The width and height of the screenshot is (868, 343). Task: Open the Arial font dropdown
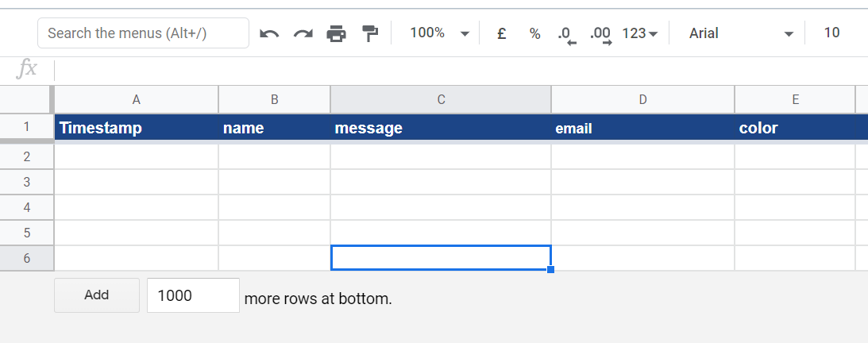coord(741,33)
